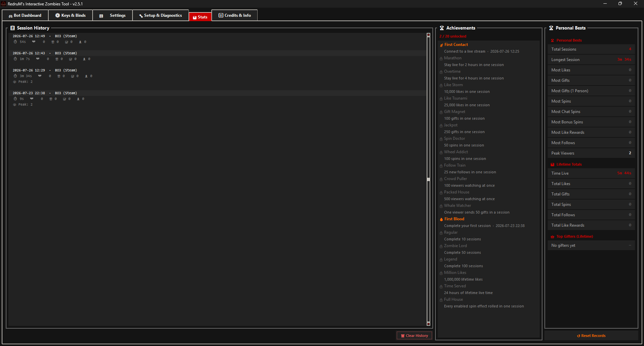Click the Total Follows row
The image size is (644, 346).
tap(591, 215)
